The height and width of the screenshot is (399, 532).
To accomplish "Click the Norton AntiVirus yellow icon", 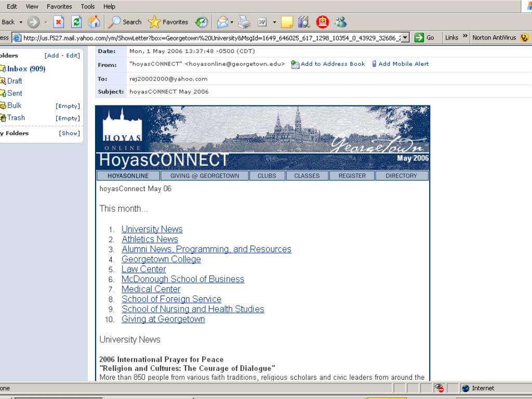I will click(x=525, y=37).
